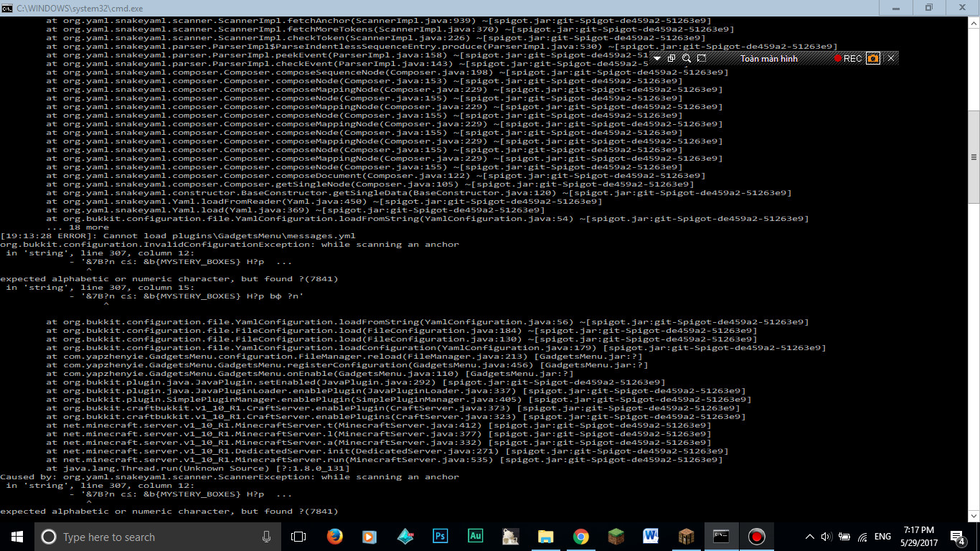Close the recorder toolbar with the X
The width and height of the screenshot is (980, 551).
(891, 58)
